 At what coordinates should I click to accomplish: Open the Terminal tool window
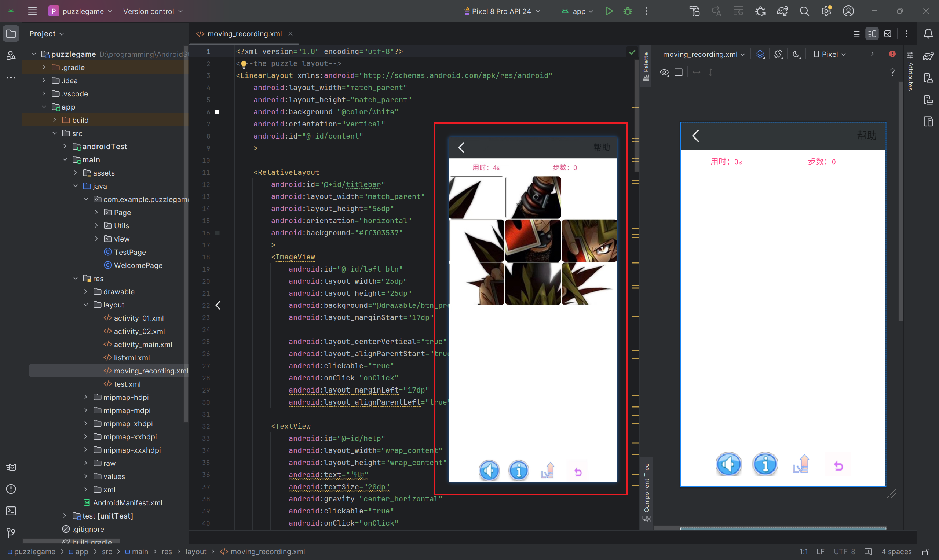(x=11, y=511)
